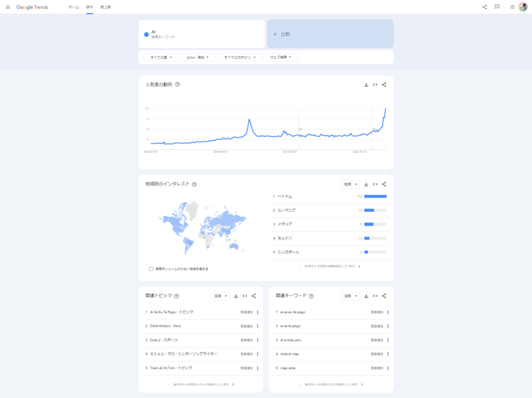Open more options for 'ai se eu te pego'
The image size is (532, 398).
(x=388, y=312)
